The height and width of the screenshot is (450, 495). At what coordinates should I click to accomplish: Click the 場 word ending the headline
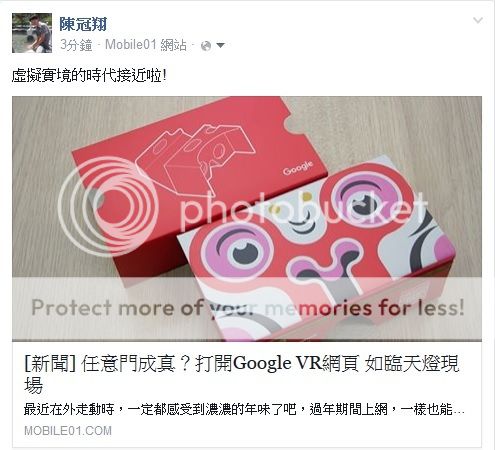pyautogui.click(x=34, y=385)
